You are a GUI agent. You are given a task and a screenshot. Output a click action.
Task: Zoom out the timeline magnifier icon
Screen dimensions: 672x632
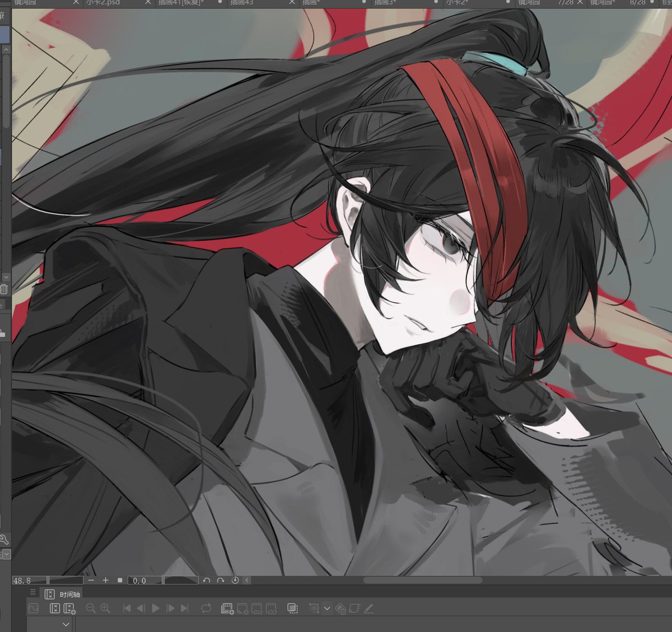click(90, 608)
